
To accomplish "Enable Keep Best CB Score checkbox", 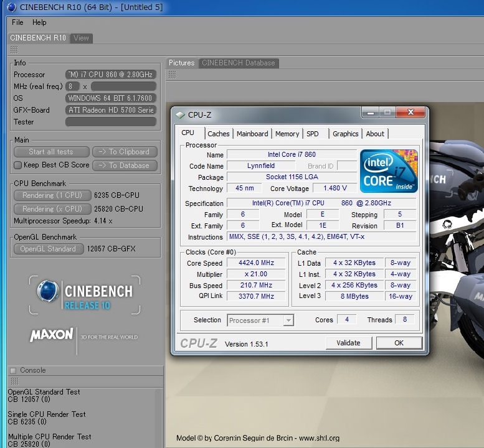I will tap(17, 166).
